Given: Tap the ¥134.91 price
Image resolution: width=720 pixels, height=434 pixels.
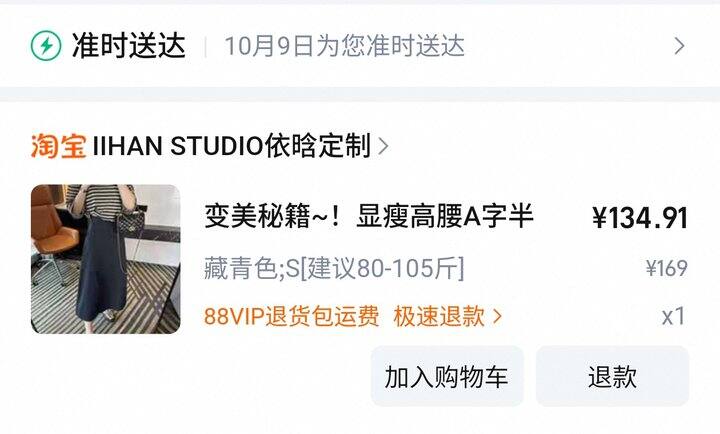Looking at the screenshot, I should pyautogui.click(x=640, y=218).
